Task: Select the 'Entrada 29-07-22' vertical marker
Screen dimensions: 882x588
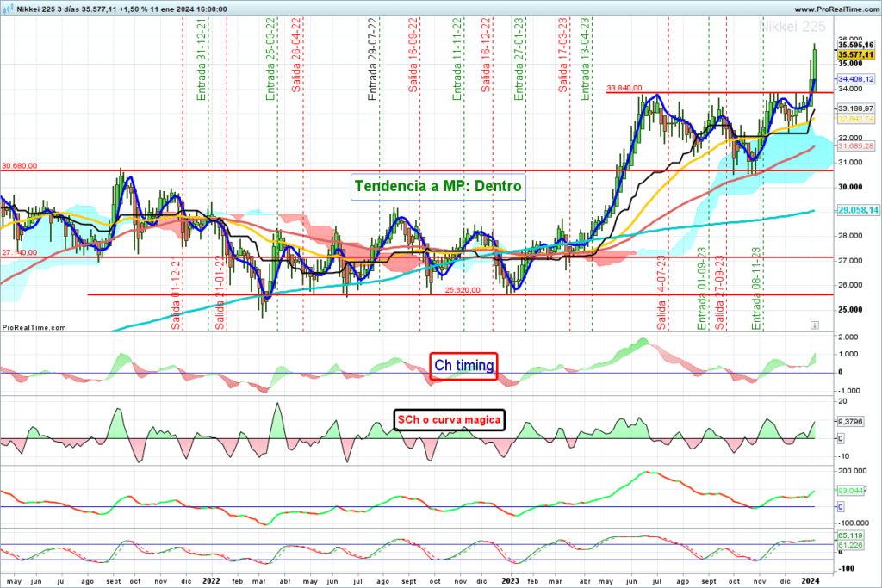Action: pos(372,59)
